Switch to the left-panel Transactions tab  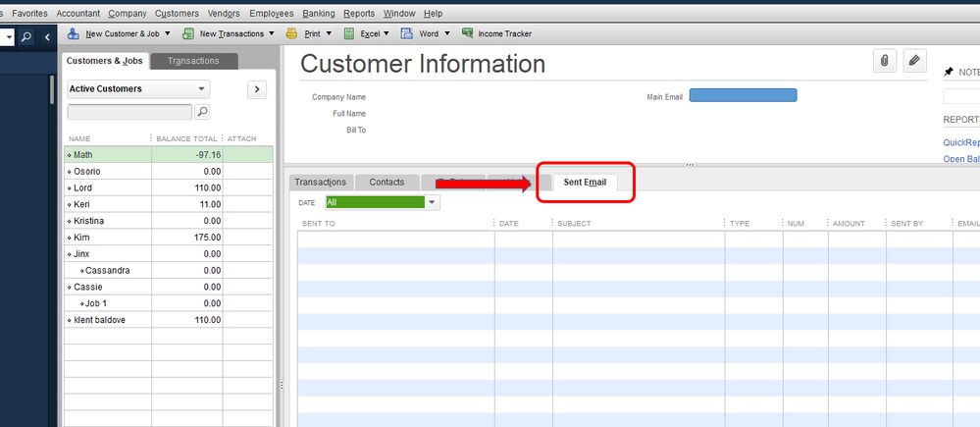tap(194, 61)
